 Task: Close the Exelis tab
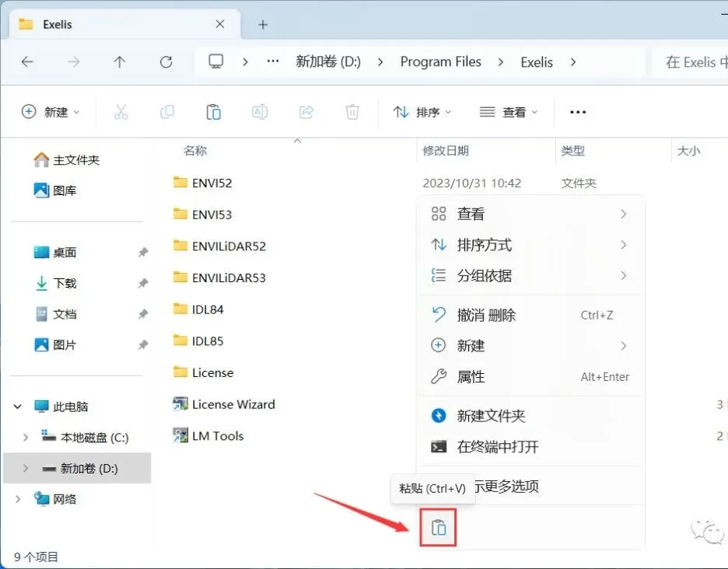click(220, 24)
